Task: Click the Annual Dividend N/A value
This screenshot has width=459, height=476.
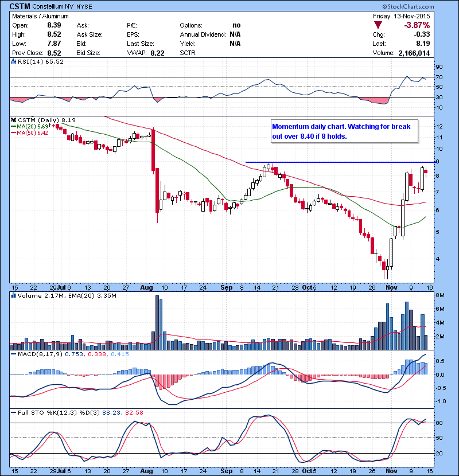Action: pyautogui.click(x=235, y=34)
